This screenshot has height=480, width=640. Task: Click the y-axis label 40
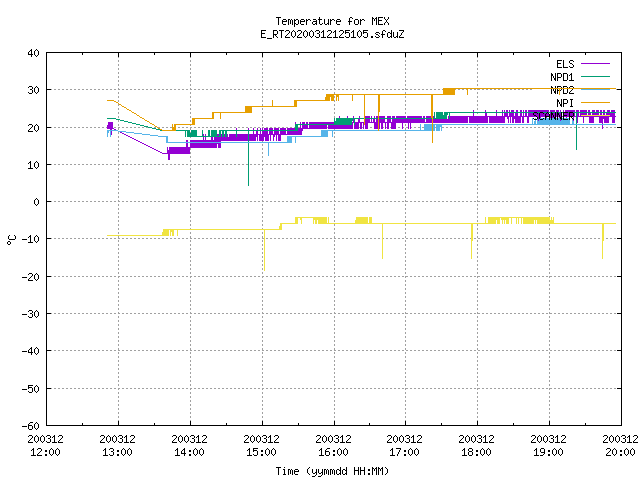[33, 53]
